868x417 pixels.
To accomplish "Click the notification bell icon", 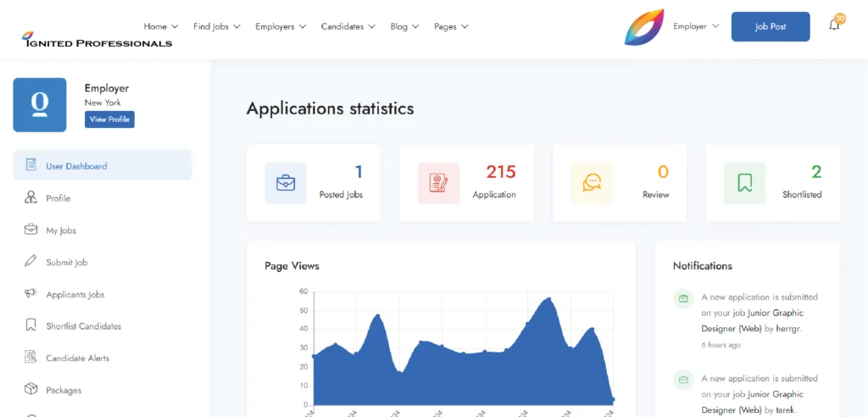I will [x=834, y=25].
